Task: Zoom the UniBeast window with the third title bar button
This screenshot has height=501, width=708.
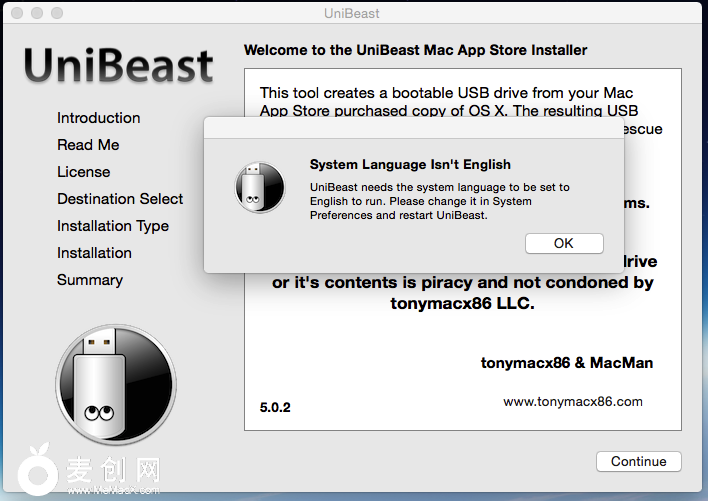Action: 55,14
